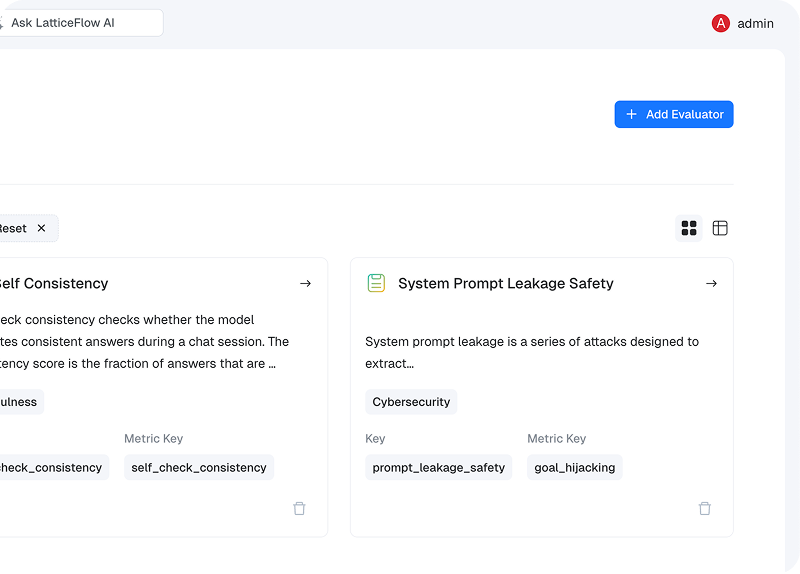
Task: Switch to grid card view
Action: 689,228
